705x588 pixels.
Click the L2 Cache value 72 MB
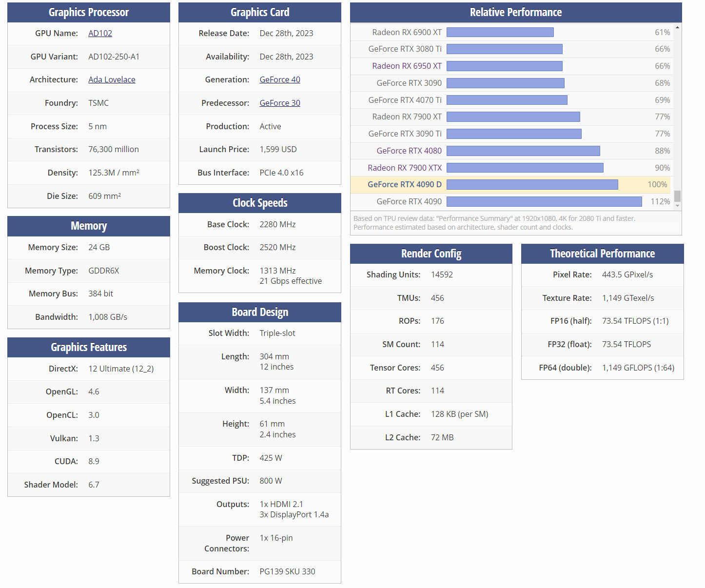pos(442,437)
